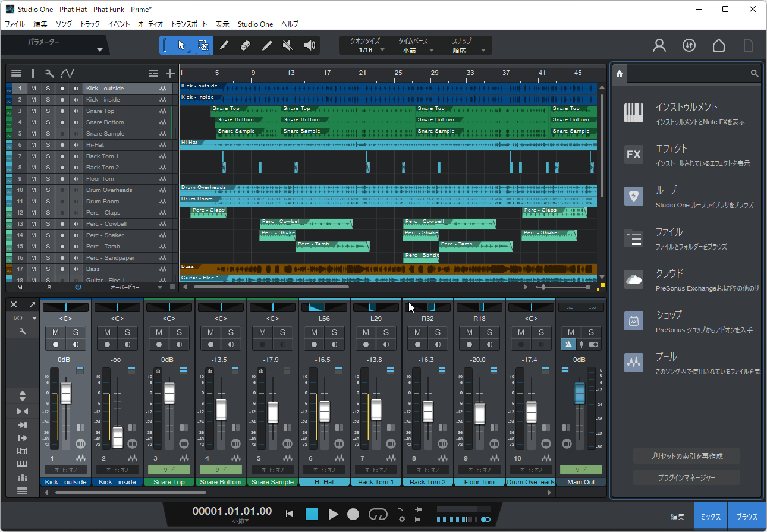
Task: Switch to the ミックス tab
Action: click(x=710, y=516)
